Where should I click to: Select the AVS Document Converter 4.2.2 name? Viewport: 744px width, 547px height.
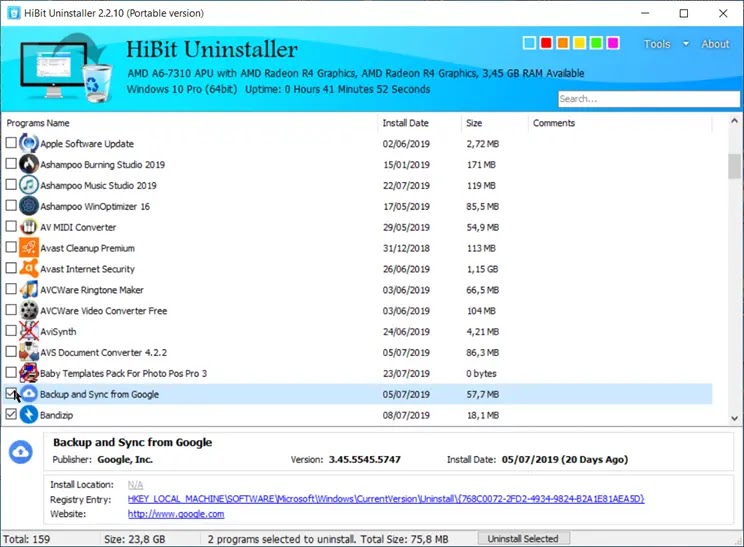[103, 352]
